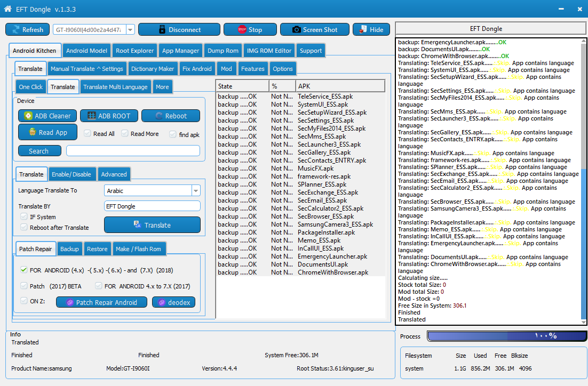Click the translate icon on Translate button

point(137,224)
